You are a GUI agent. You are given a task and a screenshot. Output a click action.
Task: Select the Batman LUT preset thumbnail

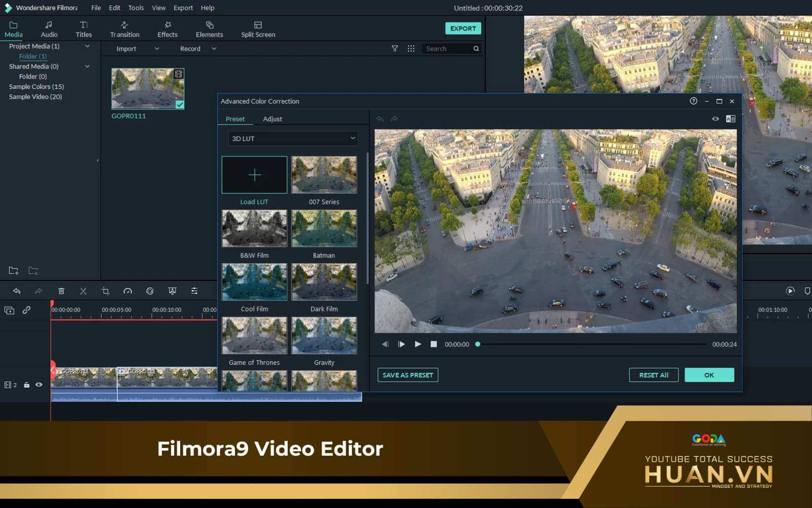point(324,229)
